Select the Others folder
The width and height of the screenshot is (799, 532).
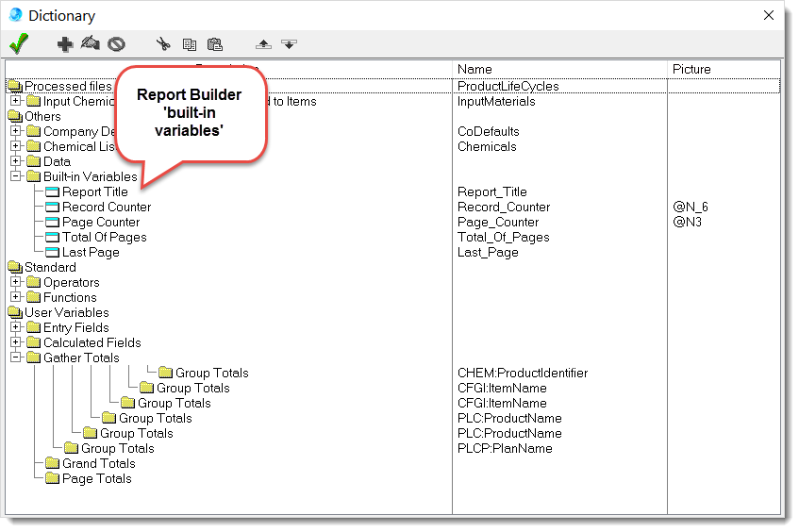pos(42,116)
